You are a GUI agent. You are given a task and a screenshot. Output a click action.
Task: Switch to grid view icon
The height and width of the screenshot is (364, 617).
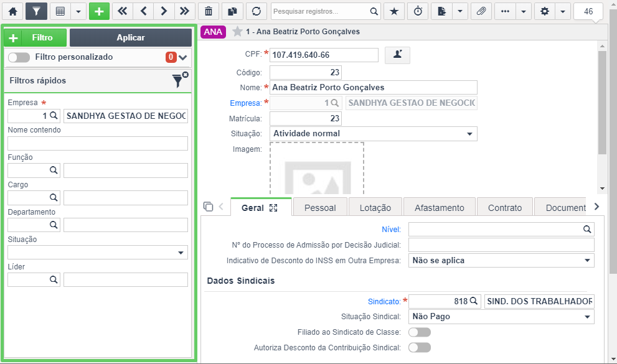click(60, 11)
